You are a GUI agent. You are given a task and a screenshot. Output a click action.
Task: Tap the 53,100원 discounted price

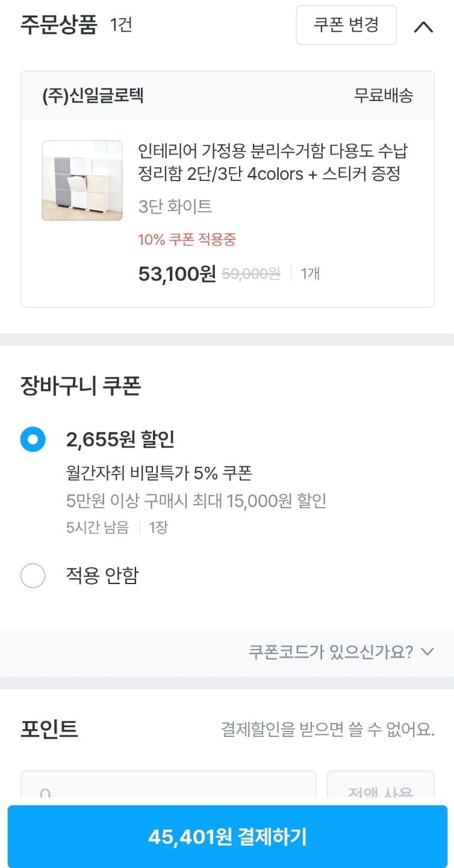tap(177, 274)
